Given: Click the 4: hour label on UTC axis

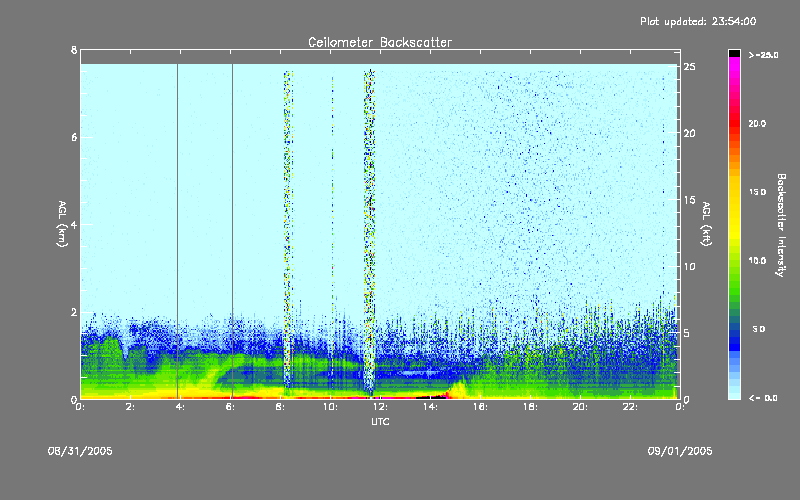Looking at the screenshot, I should pyautogui.click(x=181, y=407).
